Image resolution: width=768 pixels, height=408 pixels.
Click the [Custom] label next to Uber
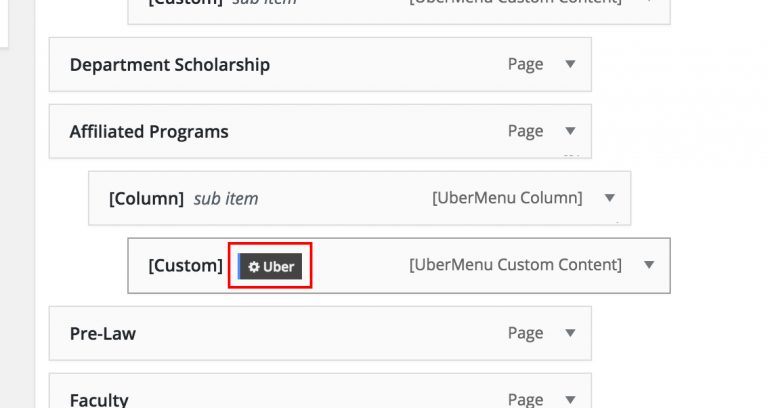click(x=185, y=266)
